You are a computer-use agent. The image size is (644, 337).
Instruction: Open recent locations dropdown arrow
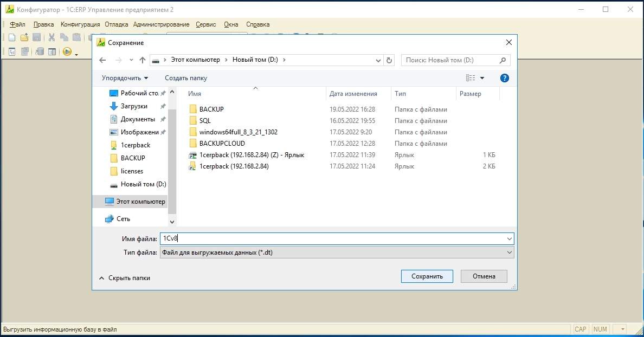click(x=131, y=60)
